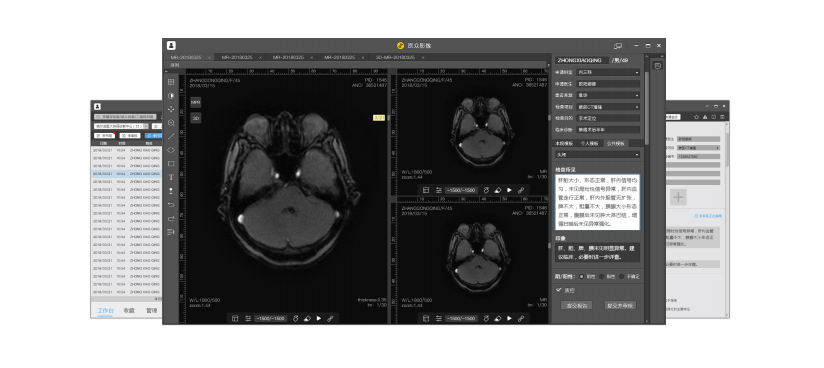
Task: Select the line measurement tool
Action: coord(171,137)
